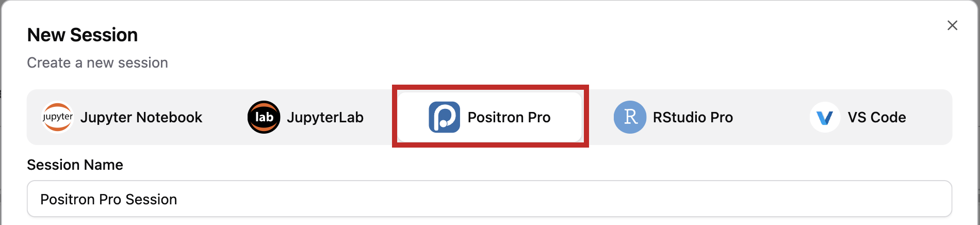The height and width of the screenshot is (225, 980).
Task: Select the VS Code text label
Action: tap(876, 117)
